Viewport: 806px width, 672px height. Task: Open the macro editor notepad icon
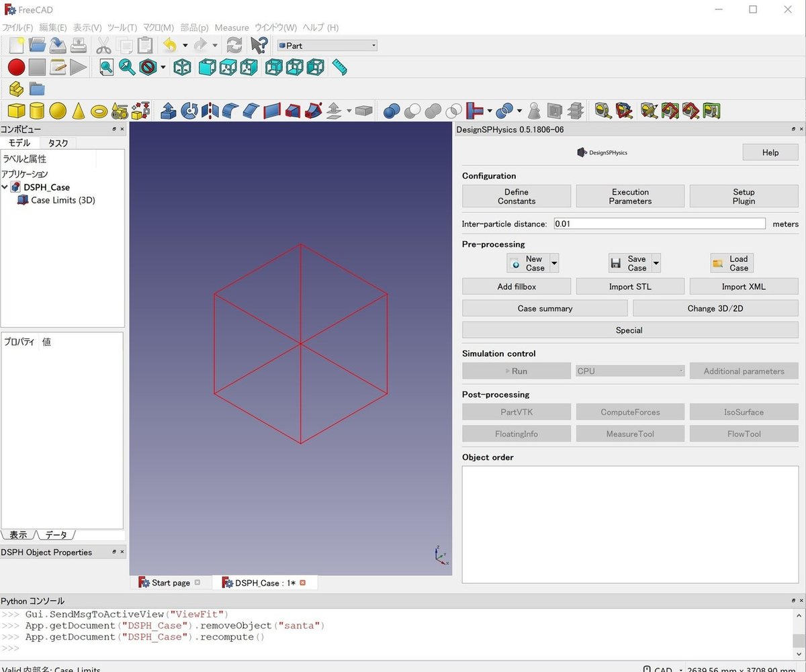58,67
